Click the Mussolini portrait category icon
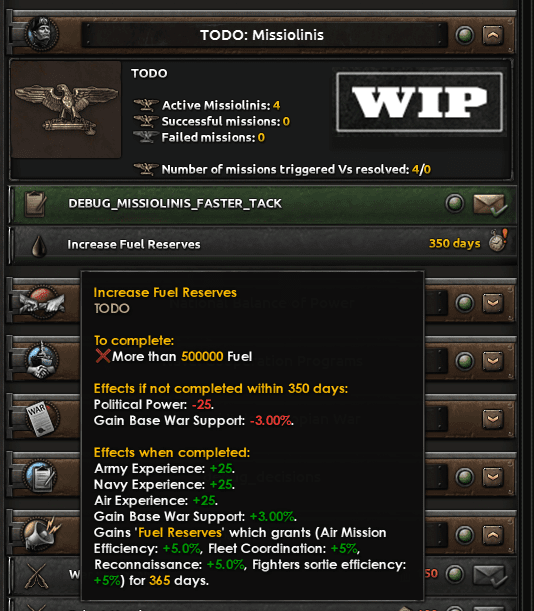The width and height of the screenshot is (534, 611). [x=41, y=34]
